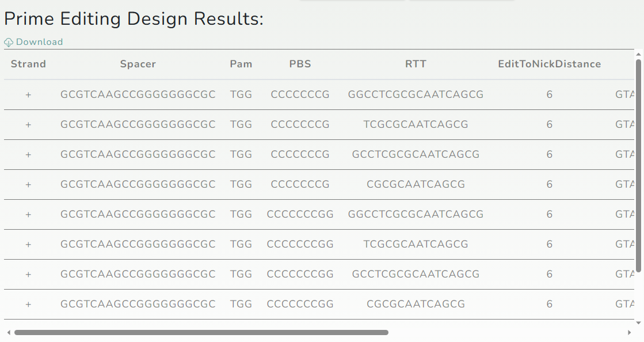Viewport: 644px width, 342px height.
Task: Click the Prime Editing Design Results heading
Action: 134,19
